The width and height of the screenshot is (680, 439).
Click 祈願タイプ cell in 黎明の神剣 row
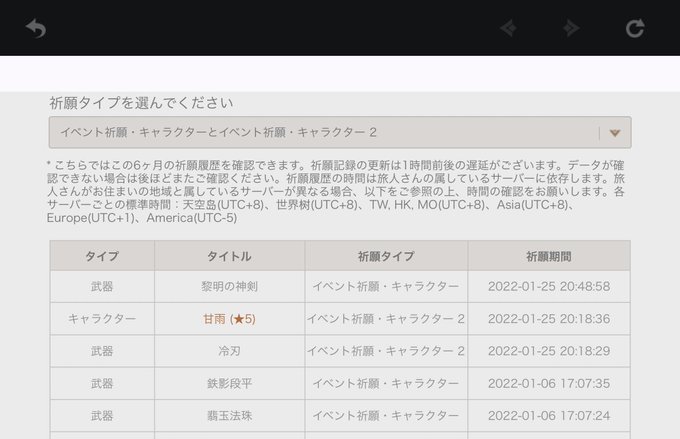[386, 286]
